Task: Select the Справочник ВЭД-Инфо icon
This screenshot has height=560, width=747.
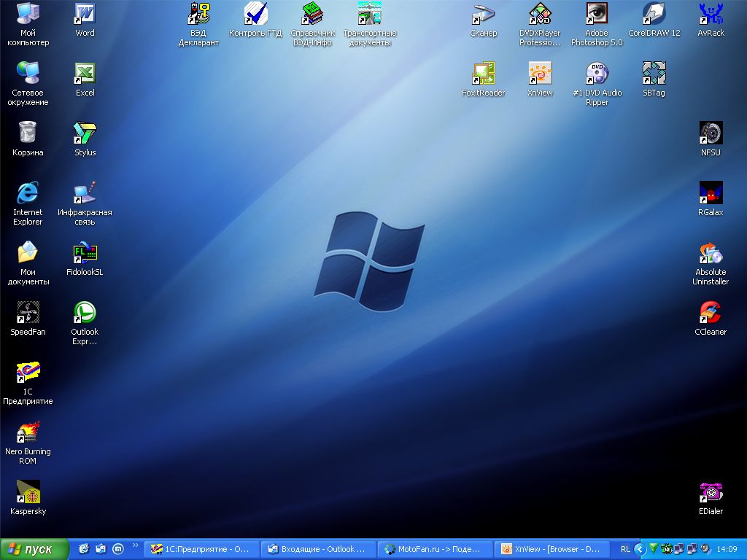Action: tap(312, 24)
